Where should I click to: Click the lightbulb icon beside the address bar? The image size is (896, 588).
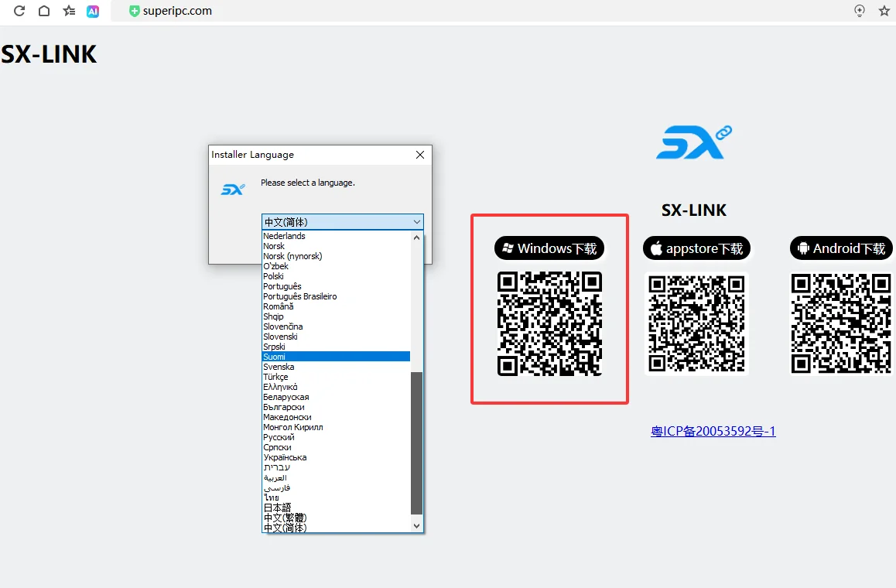(x=860, y=11)
